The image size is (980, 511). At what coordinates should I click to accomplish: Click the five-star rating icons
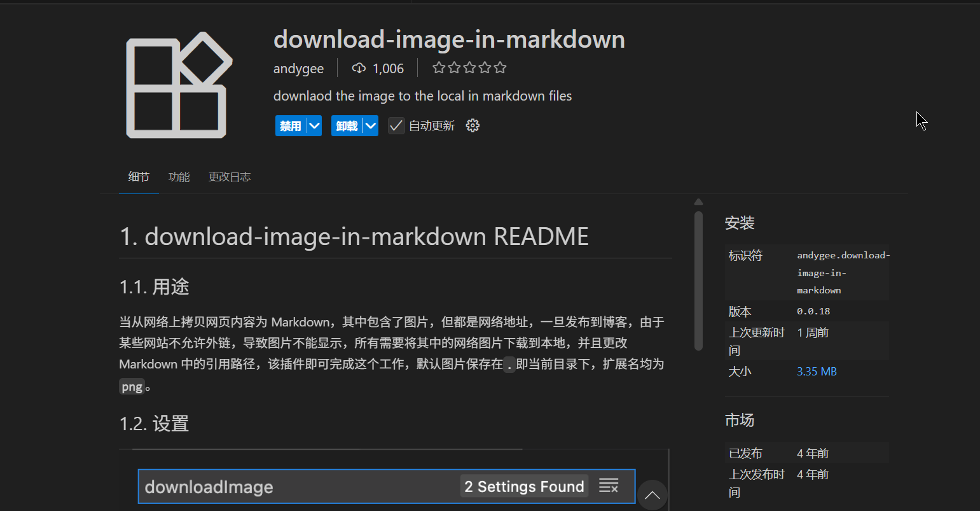(x=469, y=68)
